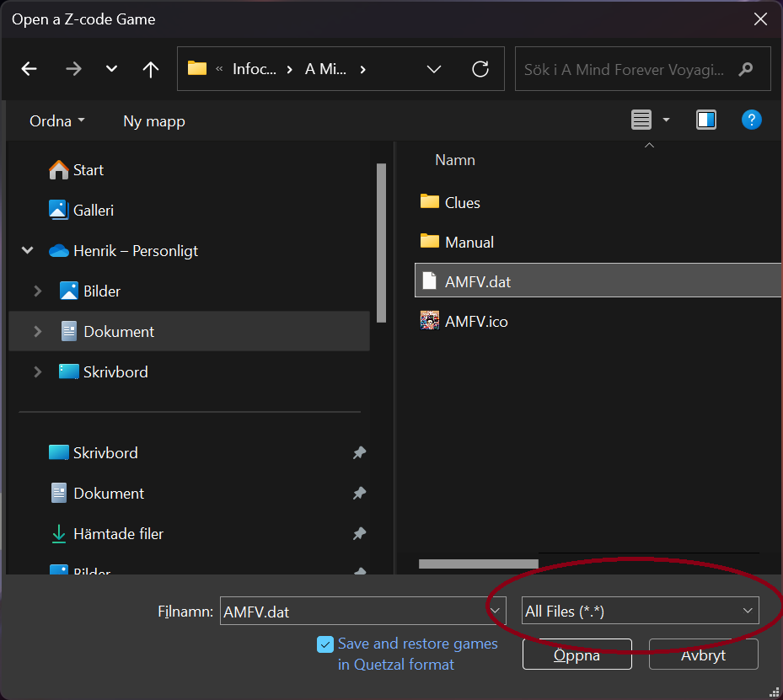This screenshot has height=700, width=783.
Task: Click the search magnifier icon
Action: [x=745, y=70]
